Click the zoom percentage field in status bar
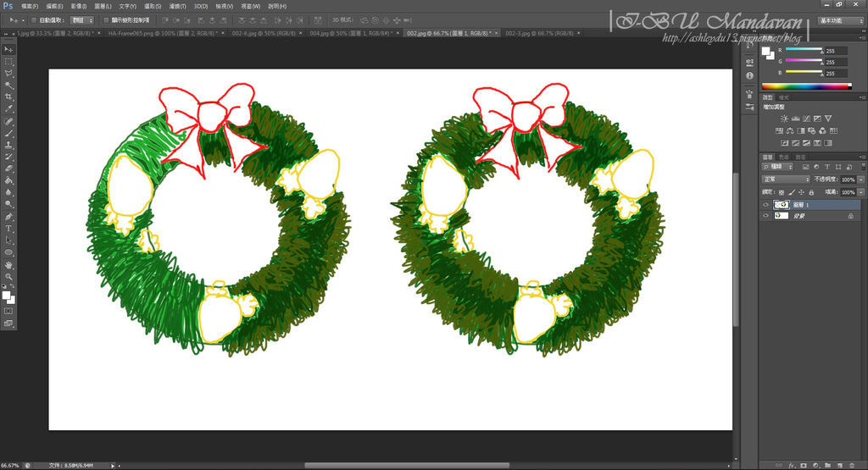The width and height of the screenshot is (868, 470). click(x=11, y=465)
